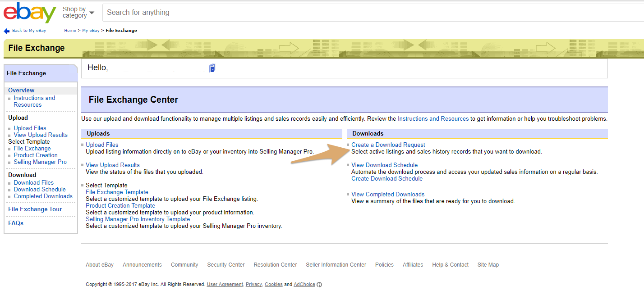Open the Privacy link in copyright line
The height and width of the screenshot is (304, 644).
[x=253, y=285]
